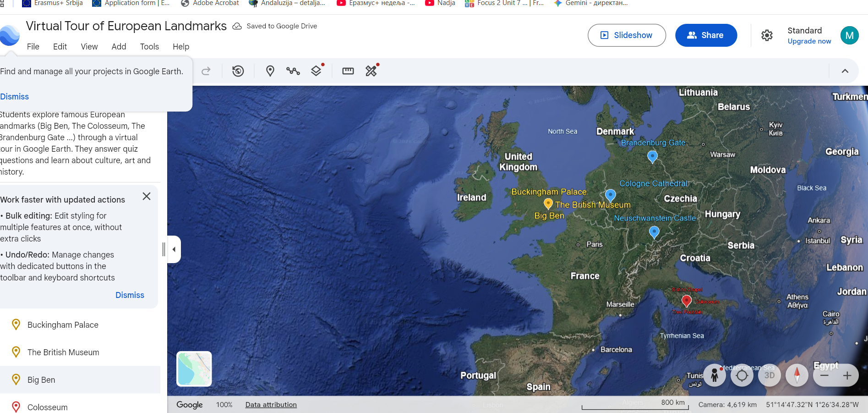The width and height of the screenshot is (868, 413).
Task: Open settings gear icon
Action: tap(767, 35)
